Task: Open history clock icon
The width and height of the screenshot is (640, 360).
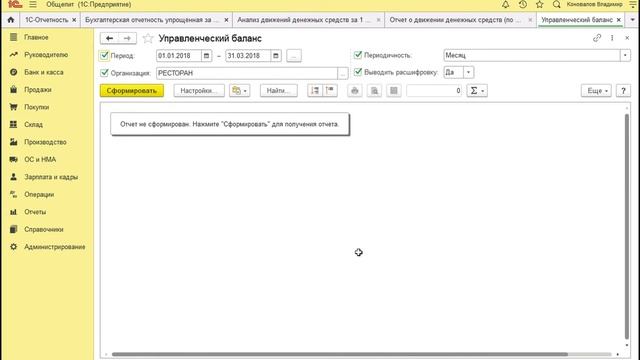Action: tap(522, 4)
